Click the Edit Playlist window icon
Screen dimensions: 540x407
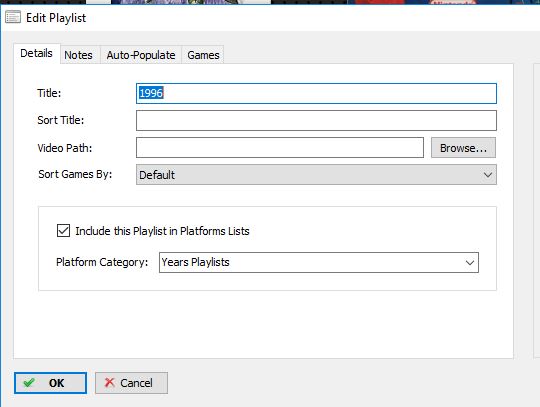(13, 17)
